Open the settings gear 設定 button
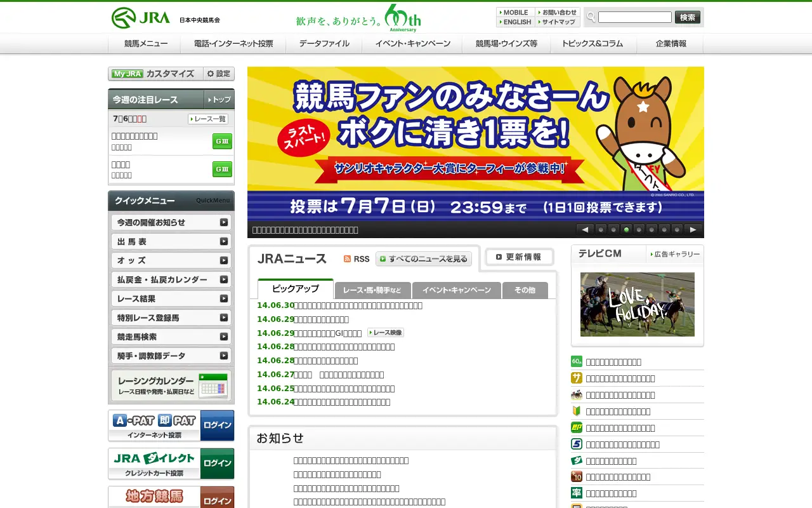This screenshot has width=812, height=508. [x=219, y=74]
